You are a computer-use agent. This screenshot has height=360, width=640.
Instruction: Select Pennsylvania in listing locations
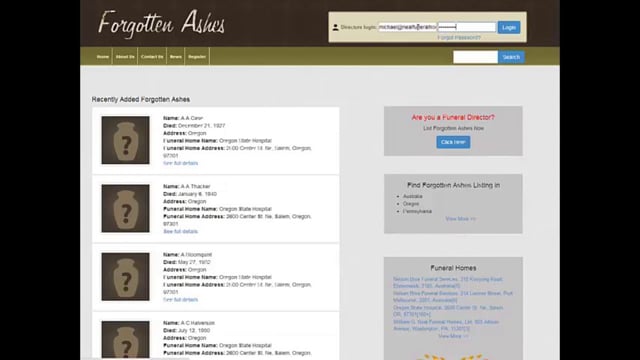point(417,211)
